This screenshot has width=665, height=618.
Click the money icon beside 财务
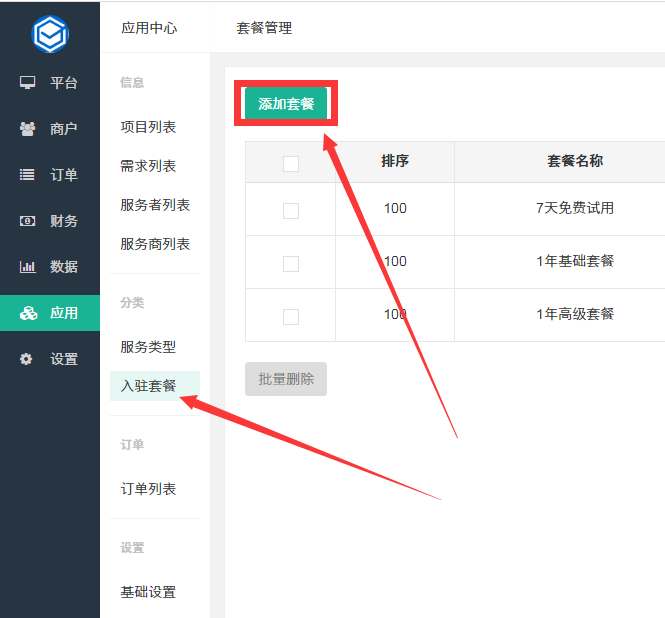(x=28, y=221)
